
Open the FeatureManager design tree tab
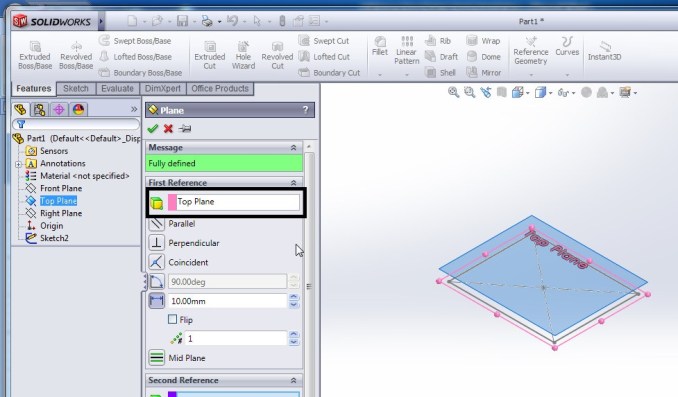(x=20, y=109)
